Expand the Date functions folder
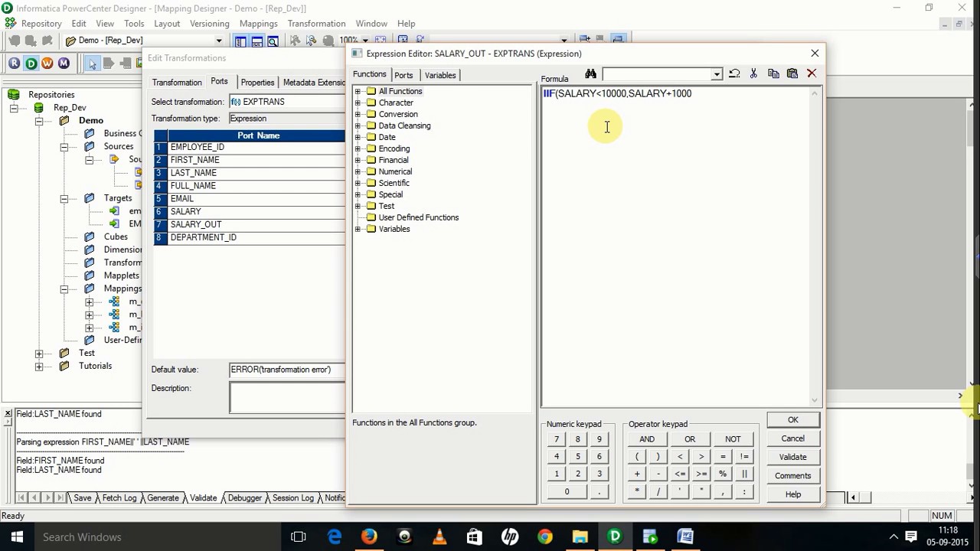 pyautogui.click(x=358, y=137)
